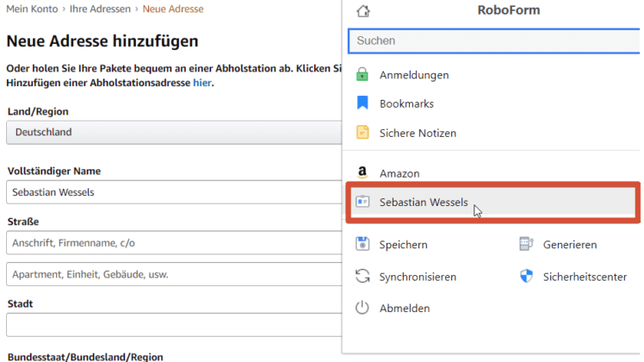This screenshot has height=362, width=644.
Task: Click the green lock Anmeldungen icon
Action: [x=362, y=74]
